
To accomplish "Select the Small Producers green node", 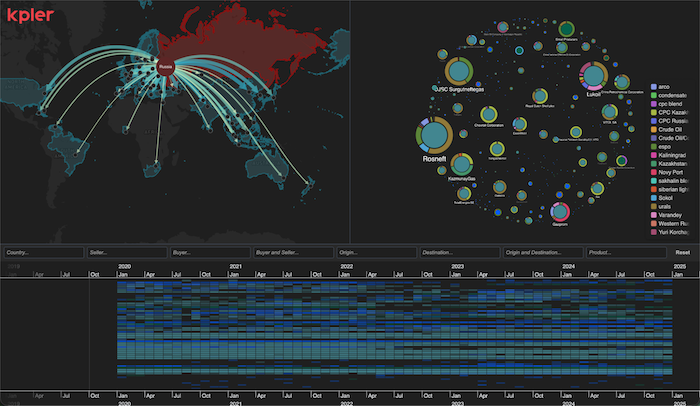I will [x=566, y=29].
